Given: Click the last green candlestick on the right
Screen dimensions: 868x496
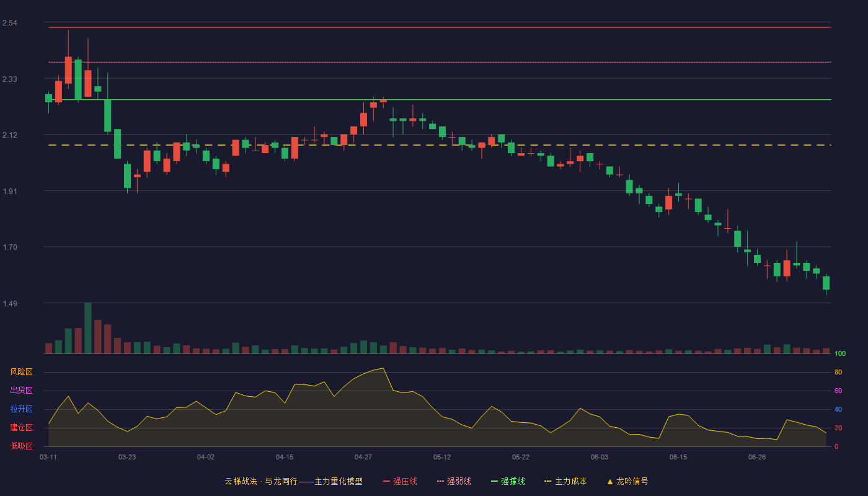Looking at the screenshot, I should pos(826,283).
